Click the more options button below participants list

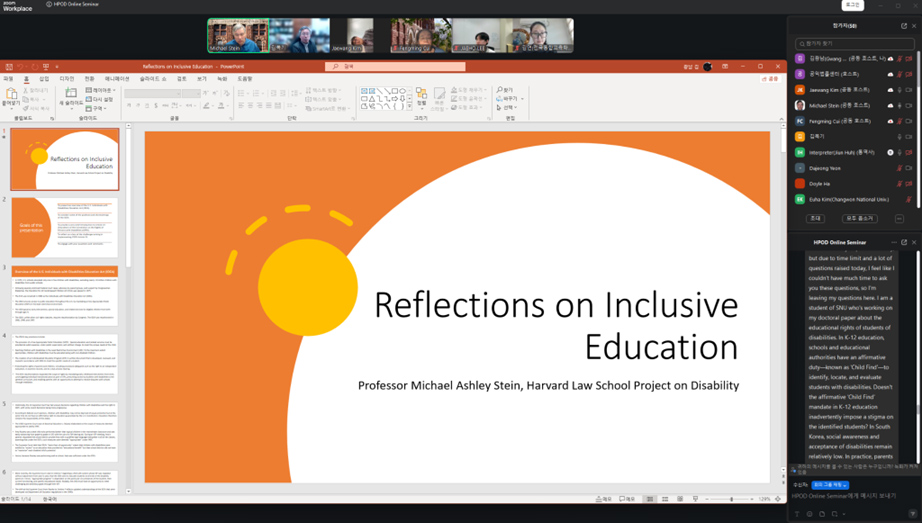[x=899, y=218]
